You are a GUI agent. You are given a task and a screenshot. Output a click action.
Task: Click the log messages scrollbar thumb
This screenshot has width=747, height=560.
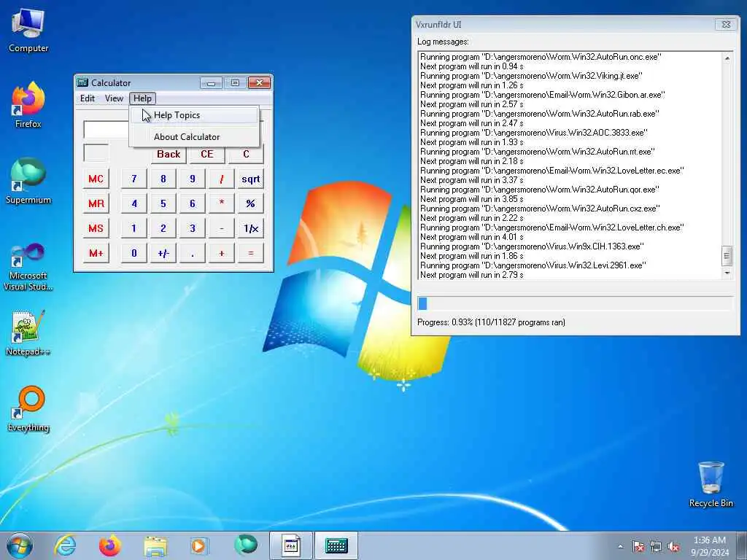click(x=727, y=256)
